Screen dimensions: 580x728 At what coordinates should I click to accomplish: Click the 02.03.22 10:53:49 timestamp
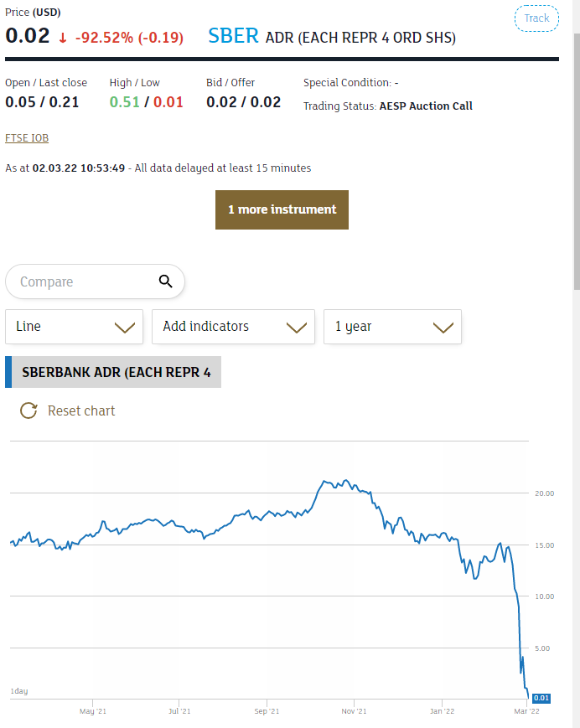(79, 168)
